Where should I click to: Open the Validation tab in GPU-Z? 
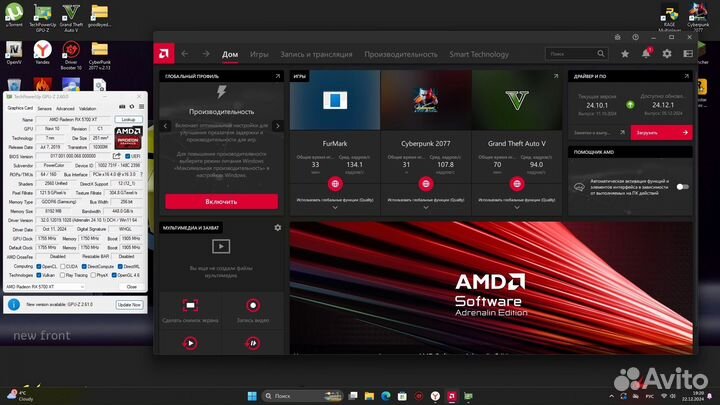tap(87, 109)
